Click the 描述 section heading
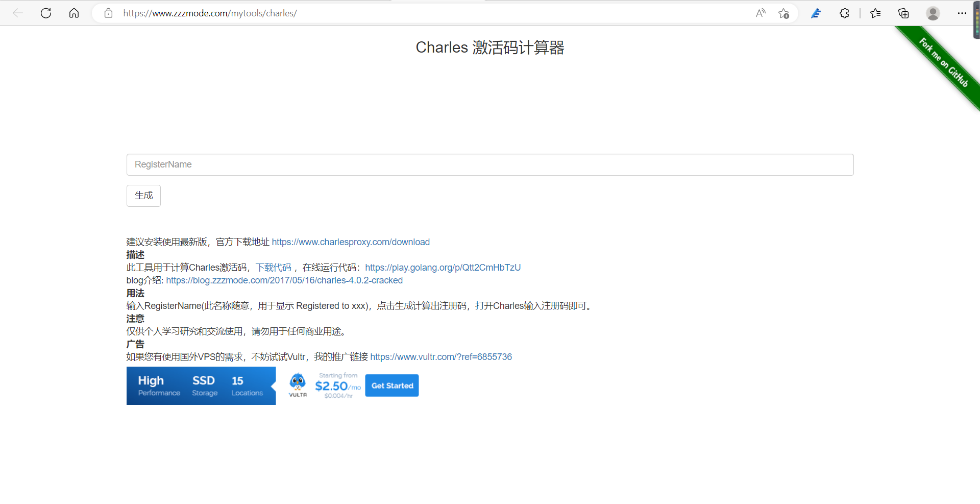 [x=135, y=255]
